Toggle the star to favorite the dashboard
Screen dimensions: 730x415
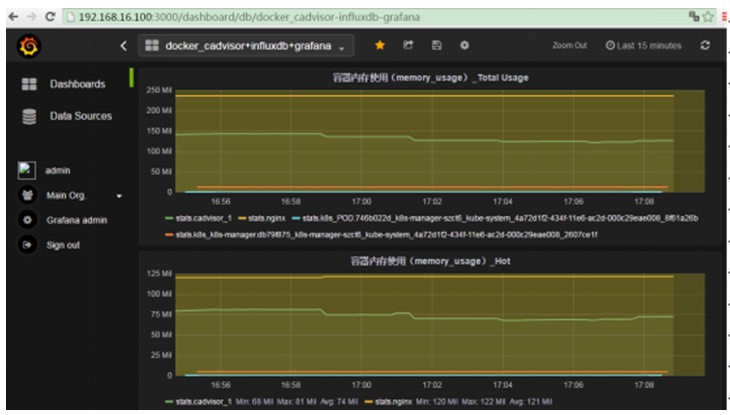[380, 45]
